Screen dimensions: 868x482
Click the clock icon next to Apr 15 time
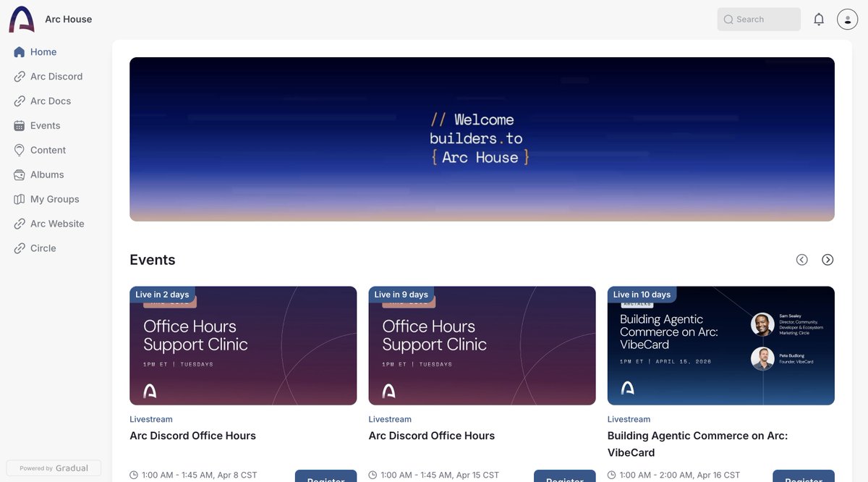[373, 475]
